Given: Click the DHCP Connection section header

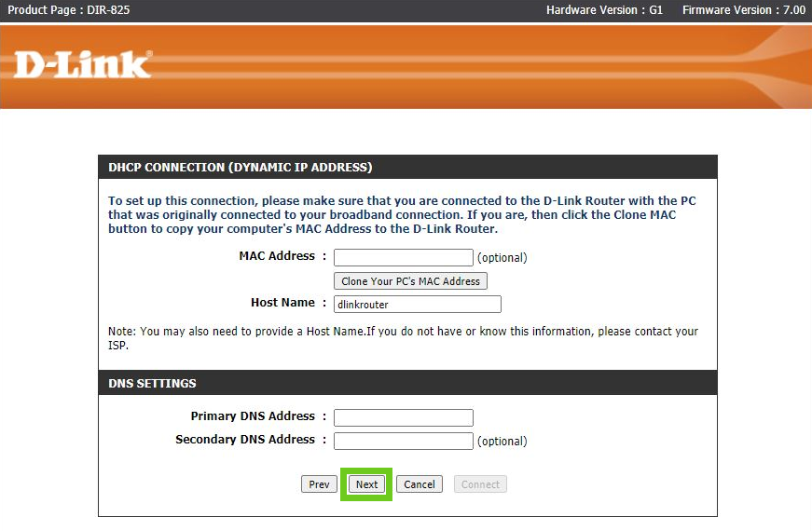Looking at the screenshot, I should (240, 168).
